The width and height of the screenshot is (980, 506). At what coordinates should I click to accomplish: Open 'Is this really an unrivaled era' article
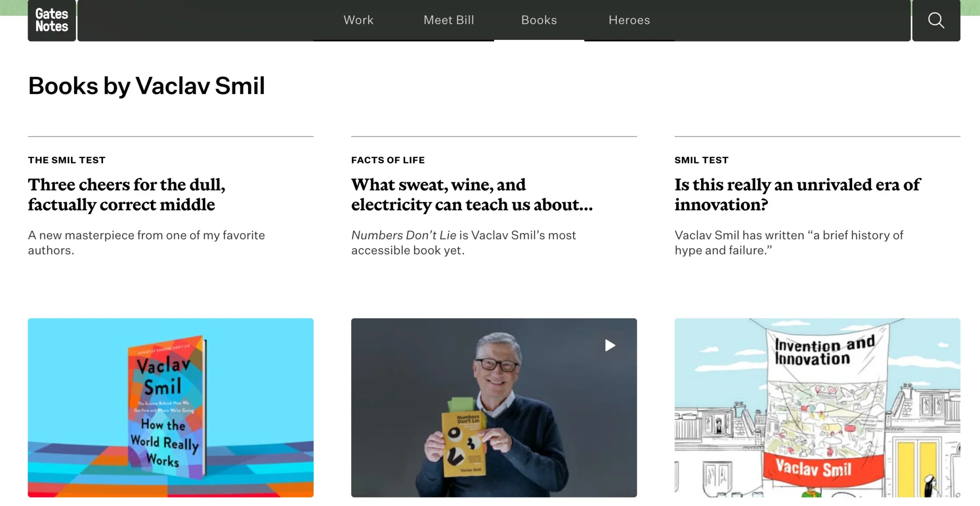click(x=797, y=194)
